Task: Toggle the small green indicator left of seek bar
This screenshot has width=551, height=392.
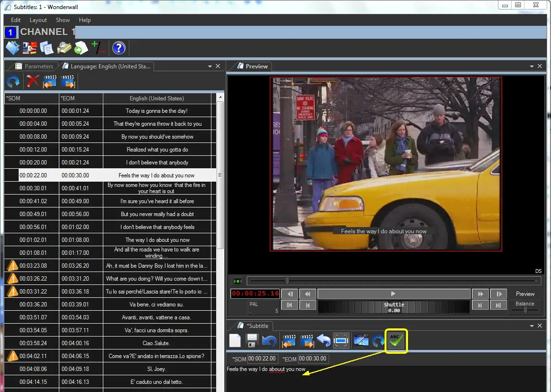Action: (236, 281)
